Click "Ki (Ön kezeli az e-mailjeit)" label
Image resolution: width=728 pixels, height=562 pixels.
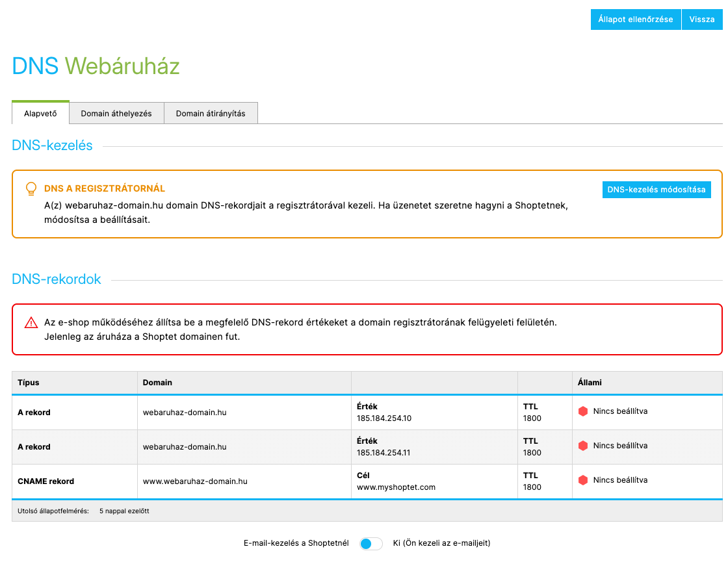click(441, 543)
